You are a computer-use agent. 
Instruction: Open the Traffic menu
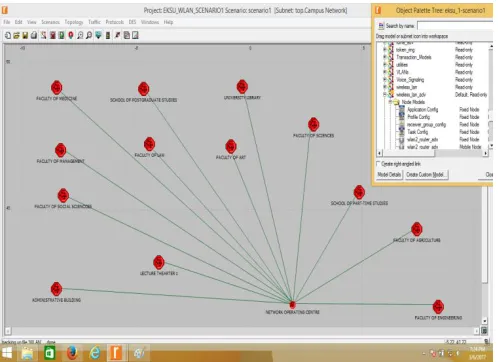[x=94, y=22]
